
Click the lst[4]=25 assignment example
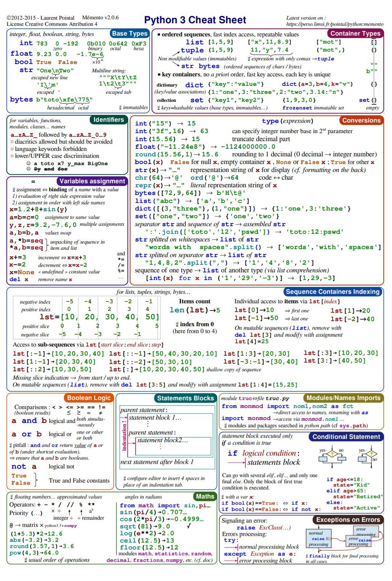(251, 341)
